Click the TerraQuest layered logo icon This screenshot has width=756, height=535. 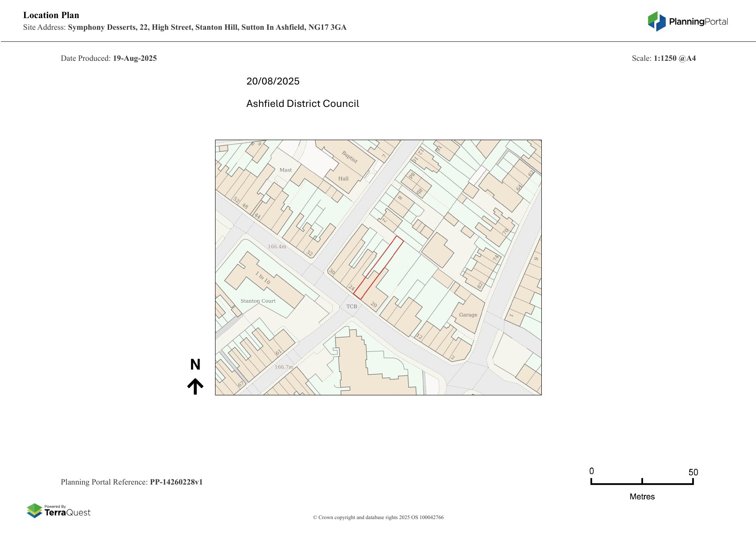[34, 511]
